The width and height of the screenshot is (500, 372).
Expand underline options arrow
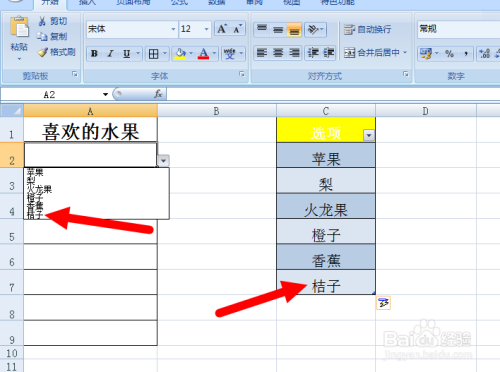[138, 54]
